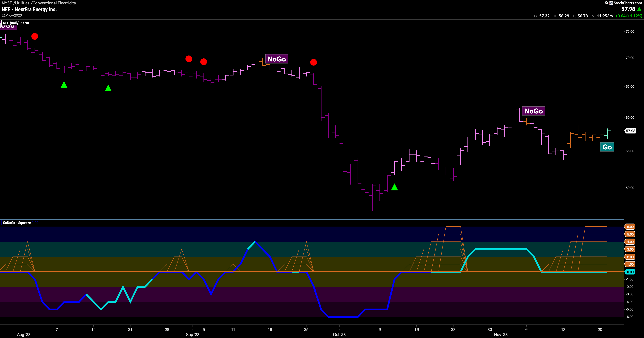Click the teal Go label by the latest bar
The height and width of the screenshot is (338, 644).
click(607, 147)
